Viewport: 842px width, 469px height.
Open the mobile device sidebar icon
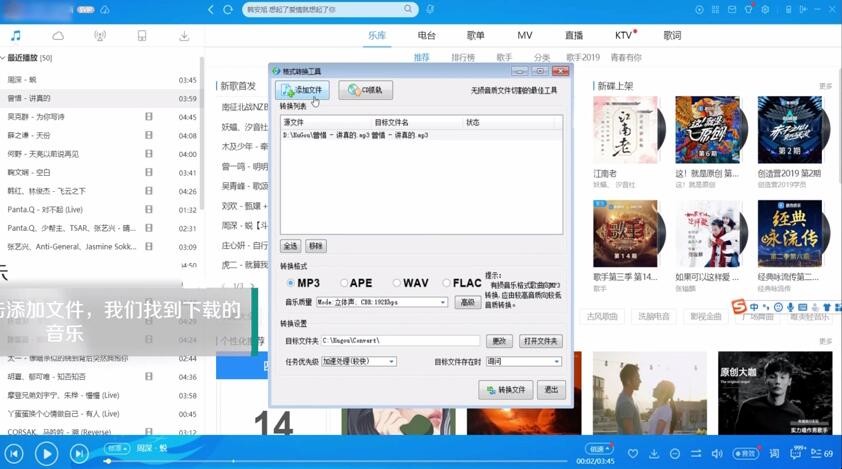click(142, 36)
